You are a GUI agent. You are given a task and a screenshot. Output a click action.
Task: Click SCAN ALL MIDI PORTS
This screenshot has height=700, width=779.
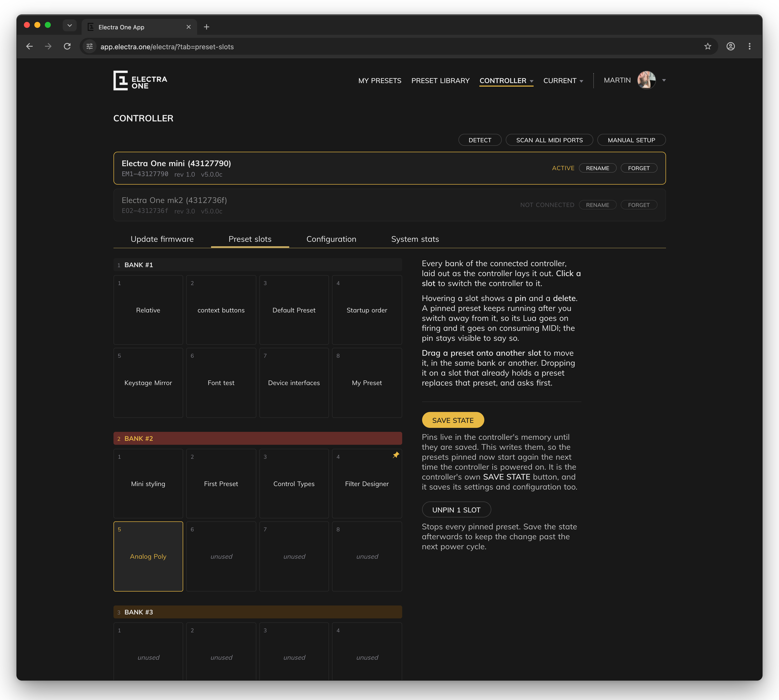pos(549,140)
